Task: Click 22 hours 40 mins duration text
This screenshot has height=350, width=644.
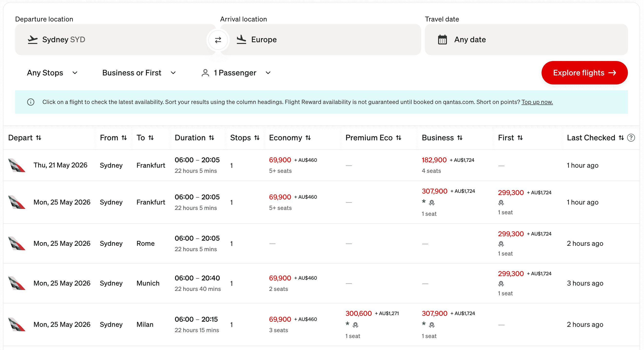Action: [x=198, y=289]
